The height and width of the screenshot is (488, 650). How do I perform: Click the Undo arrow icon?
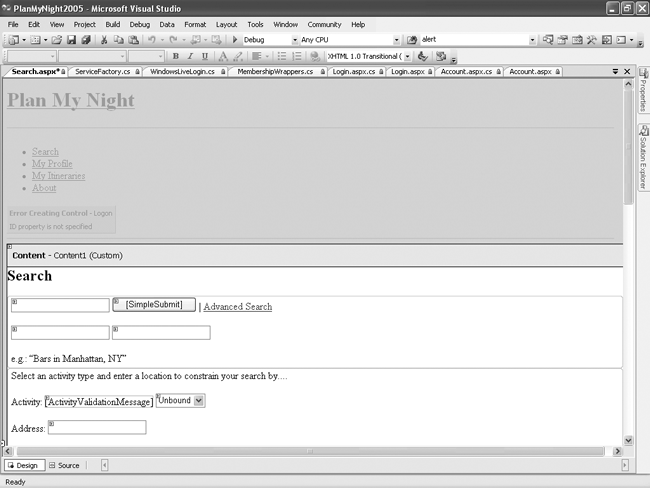[152, 40]
